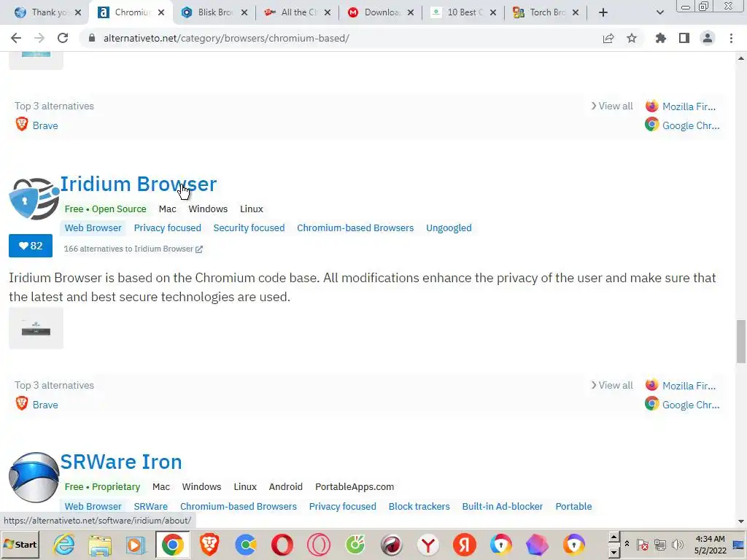This screenshot has width=747, height=560.
Task: Show hidden system tray icons
Action: (627, 544)
